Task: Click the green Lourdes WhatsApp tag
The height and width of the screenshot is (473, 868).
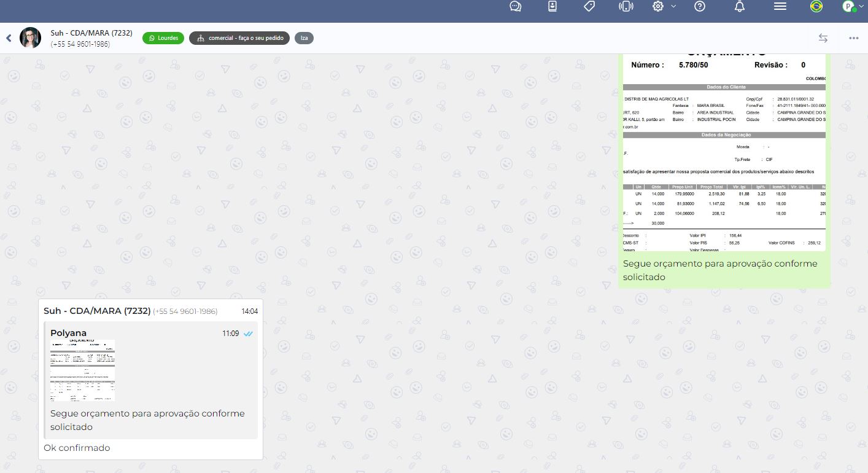Action: [163, 38]
